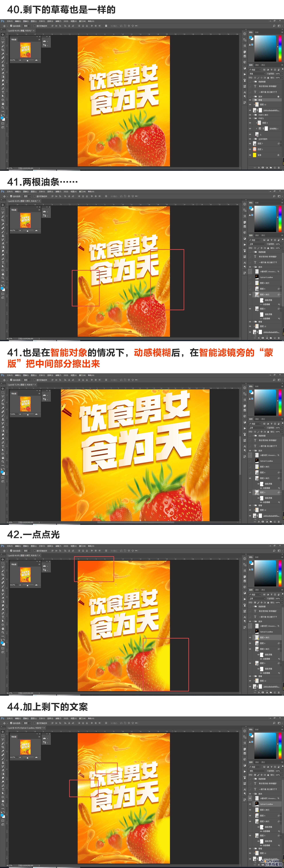Select the 图层 12 layer in step 40 screenshot
This screenshot has width=284, height=868.
pos(267,104)
